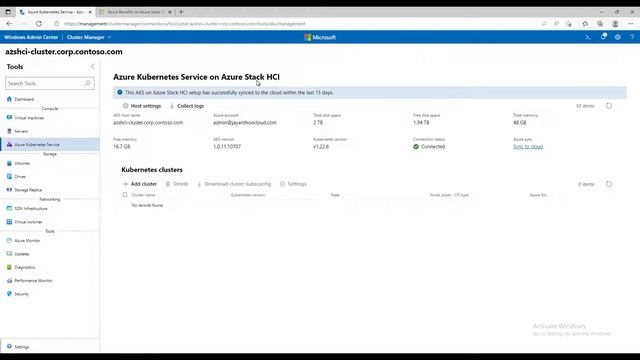This screenshot has width=640, height=360.
Task: Click Kubernetes version v1.22.6 value
Action: click(x=321, y=147)
